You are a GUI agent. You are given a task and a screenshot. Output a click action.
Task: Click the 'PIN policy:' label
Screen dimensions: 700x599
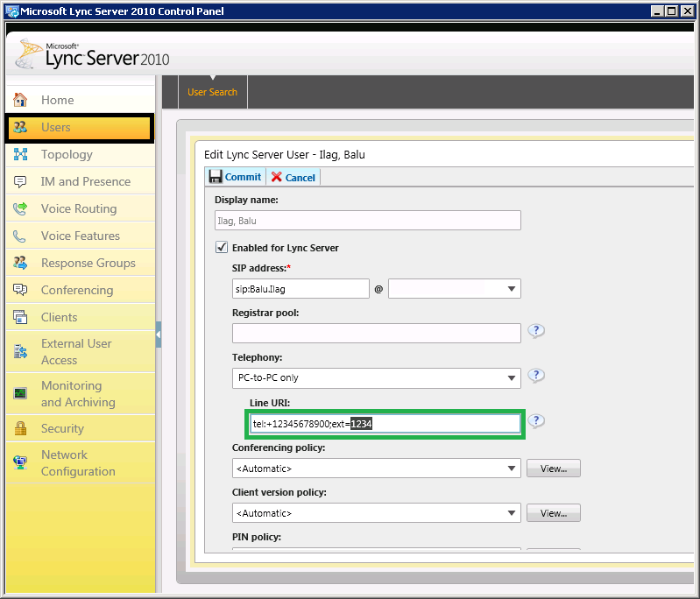pyautogui.click(x=257, y=537)
